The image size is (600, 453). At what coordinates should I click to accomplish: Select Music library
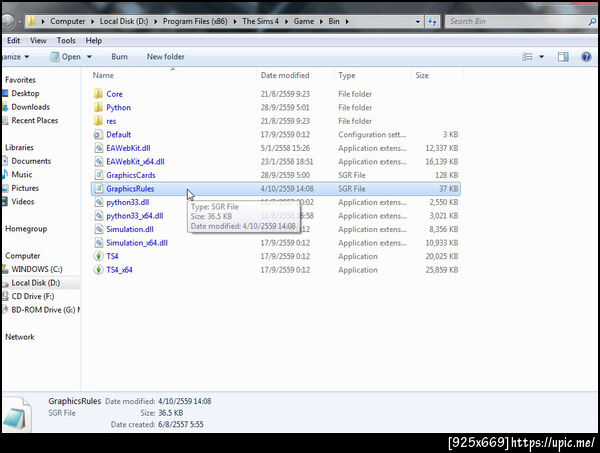tap(22, 174)
